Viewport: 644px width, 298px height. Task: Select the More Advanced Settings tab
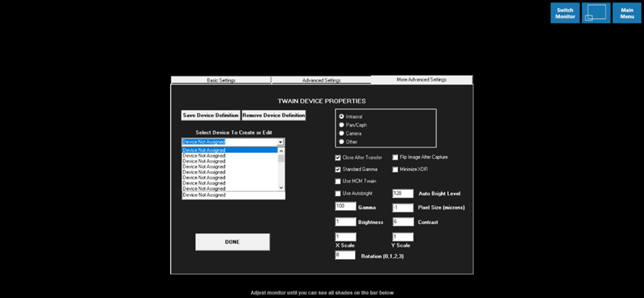click(422, 79)
